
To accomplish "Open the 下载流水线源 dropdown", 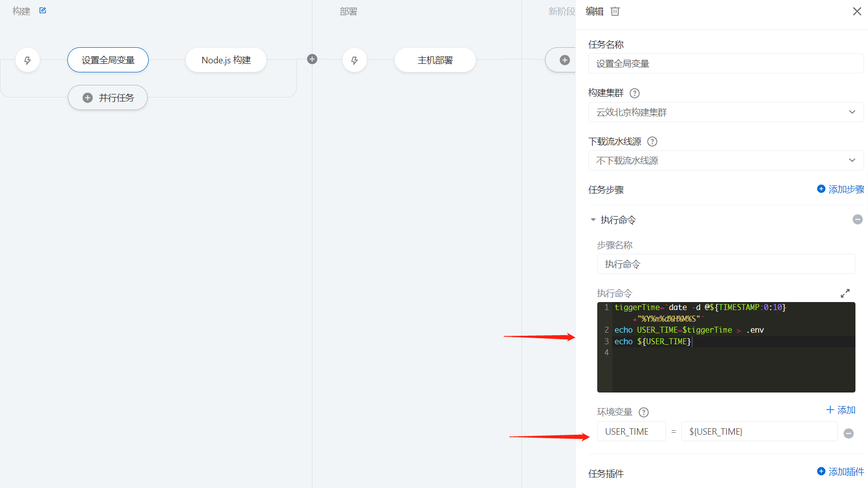I will pos(726,160).
